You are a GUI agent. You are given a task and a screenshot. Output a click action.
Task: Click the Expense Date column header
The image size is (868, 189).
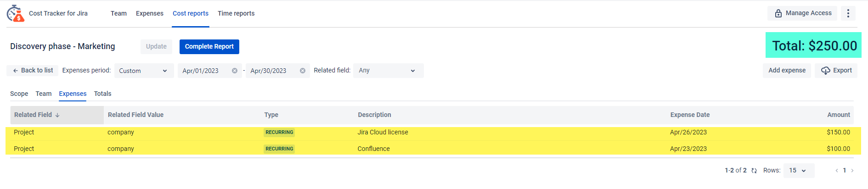(690, 115)
